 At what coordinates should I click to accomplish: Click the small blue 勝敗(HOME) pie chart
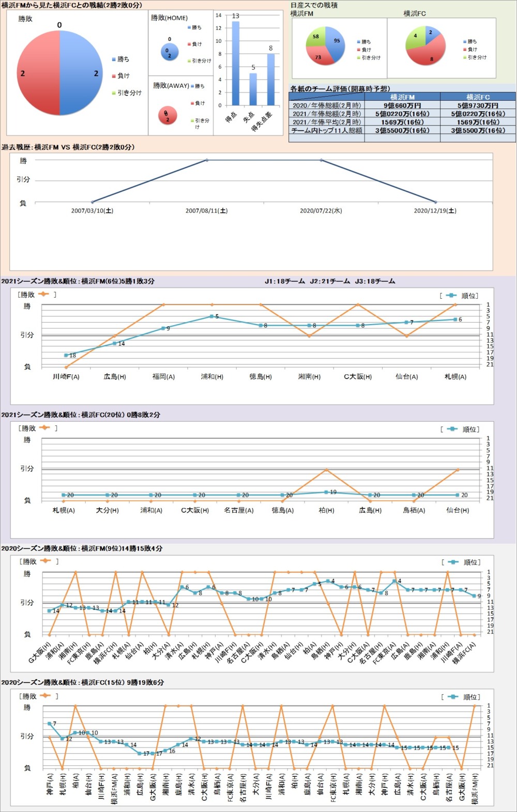(x=170, y=52)
